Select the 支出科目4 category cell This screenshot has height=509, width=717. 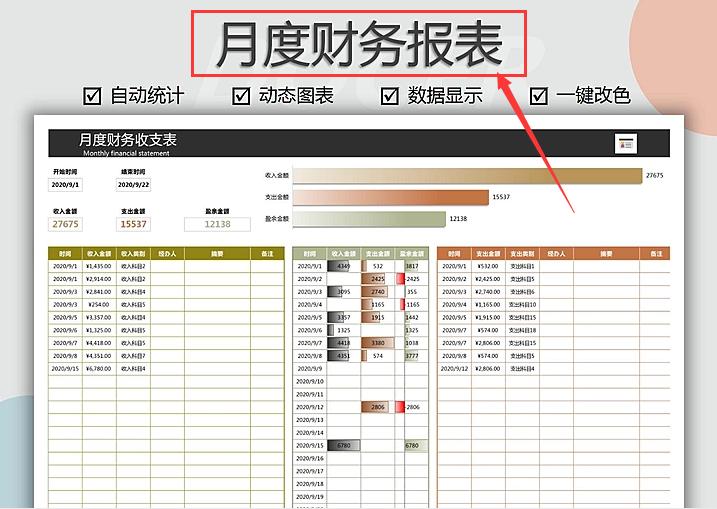(x=522, y=368)
